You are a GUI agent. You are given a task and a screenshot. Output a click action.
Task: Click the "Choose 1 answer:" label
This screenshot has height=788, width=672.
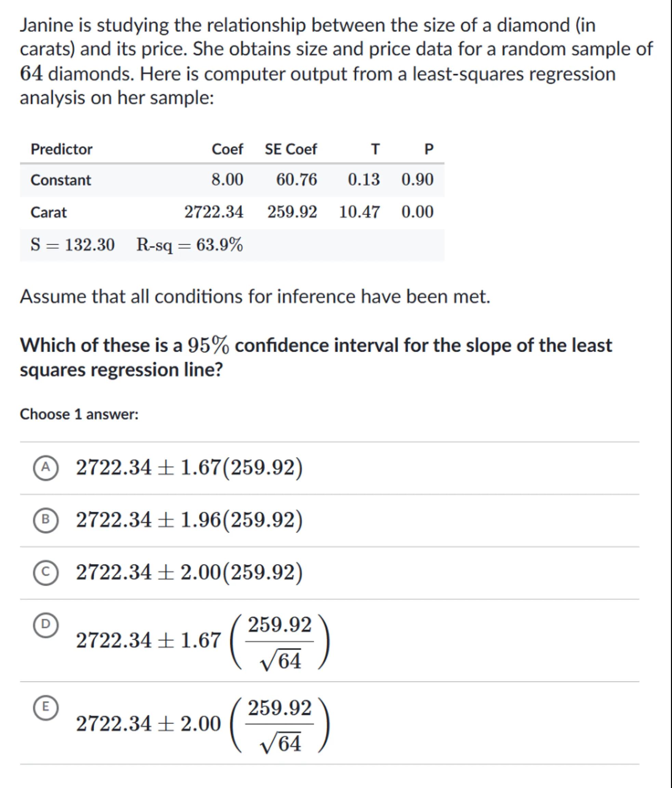[x=79, y=414]
